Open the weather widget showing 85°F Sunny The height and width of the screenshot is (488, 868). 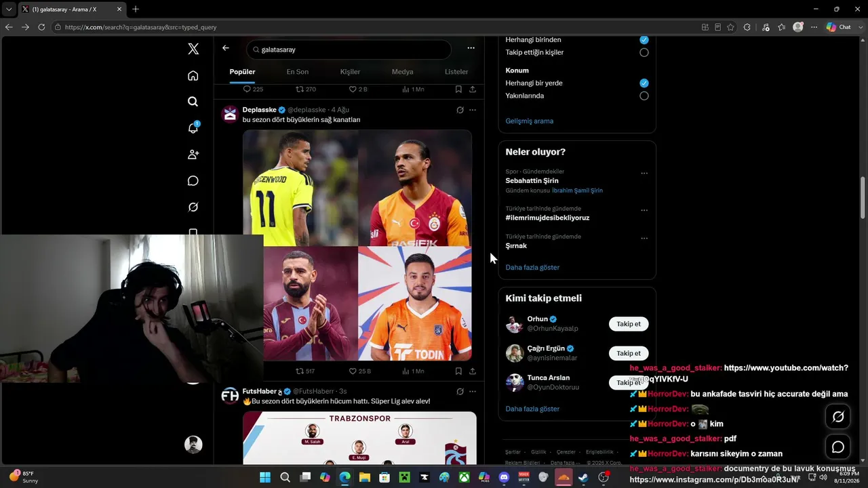pos(24,477)
